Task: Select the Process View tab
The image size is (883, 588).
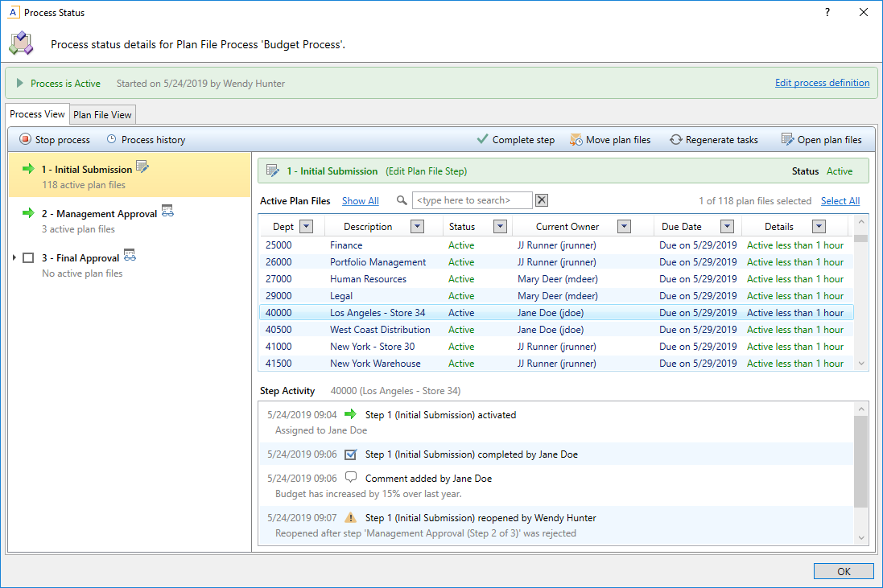Action: click(37, 114)
